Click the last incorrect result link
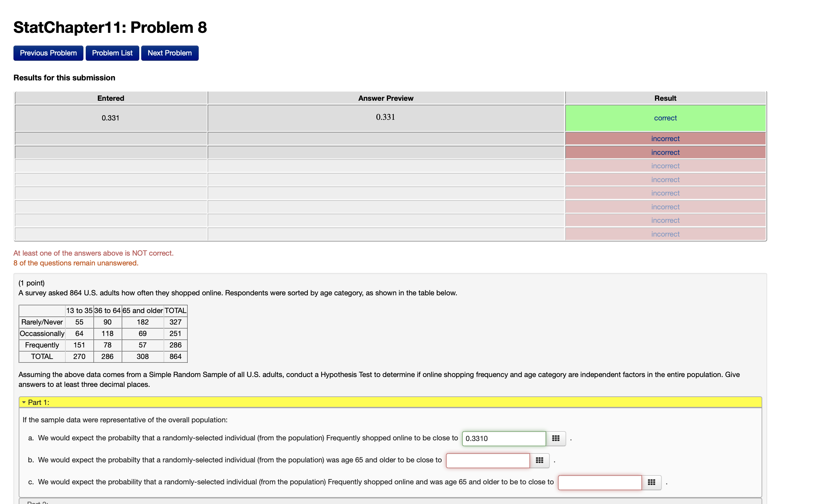 (x=665, y=234)
